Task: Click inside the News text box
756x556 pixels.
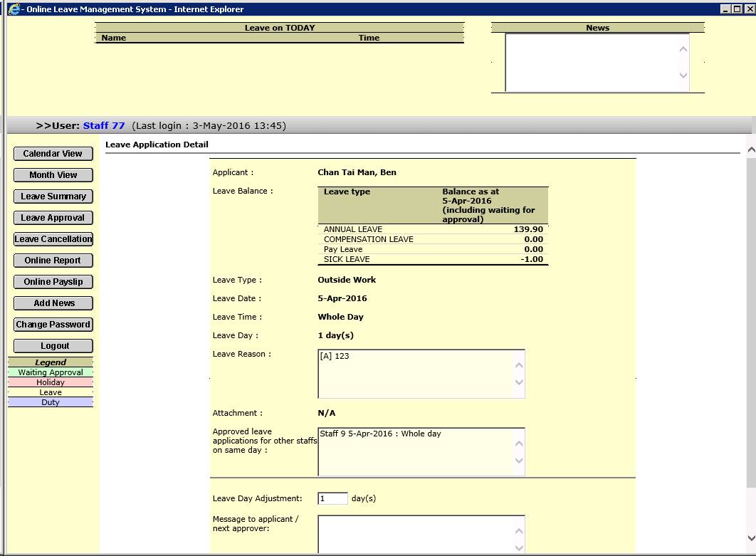Action: pyautogui.click(x=597, y=63)
